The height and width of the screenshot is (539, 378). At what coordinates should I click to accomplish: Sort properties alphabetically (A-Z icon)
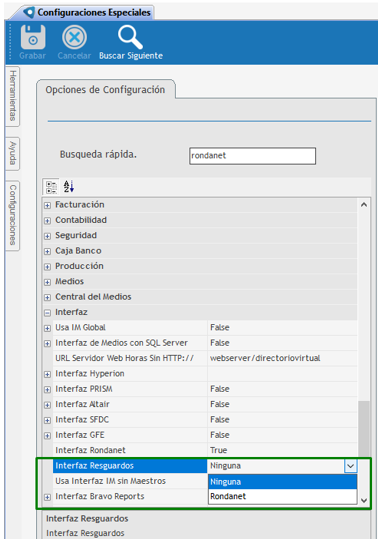[69, 187]
